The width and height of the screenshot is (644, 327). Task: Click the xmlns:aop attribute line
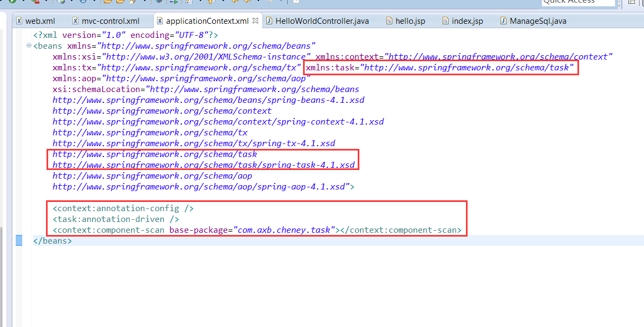click(x=181, y=79)
